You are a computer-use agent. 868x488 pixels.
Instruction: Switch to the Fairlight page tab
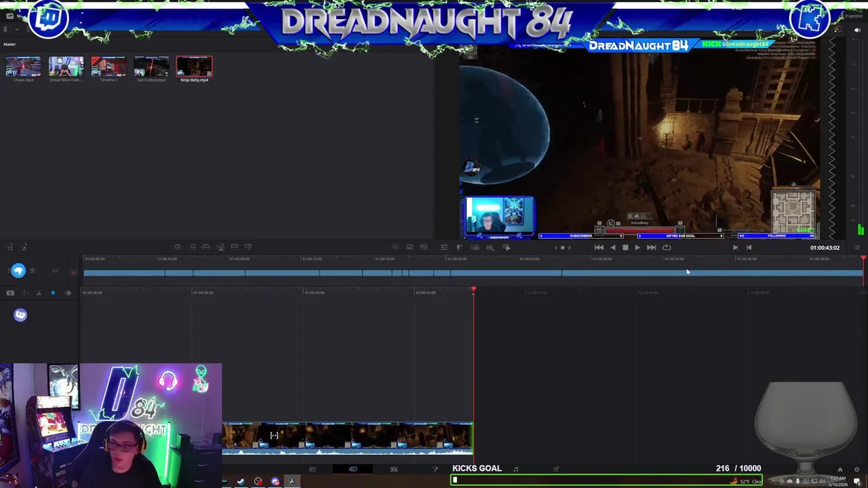tap(515, 469)
